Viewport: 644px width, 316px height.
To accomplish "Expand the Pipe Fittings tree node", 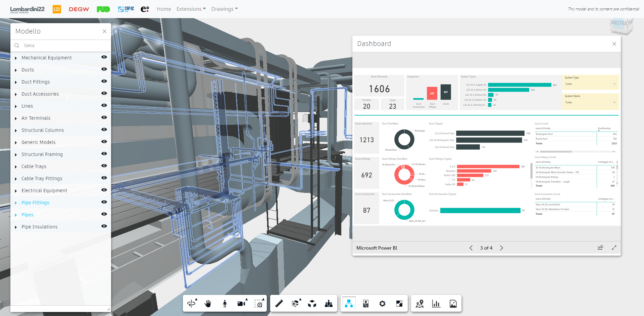I will tap(16, 203).
